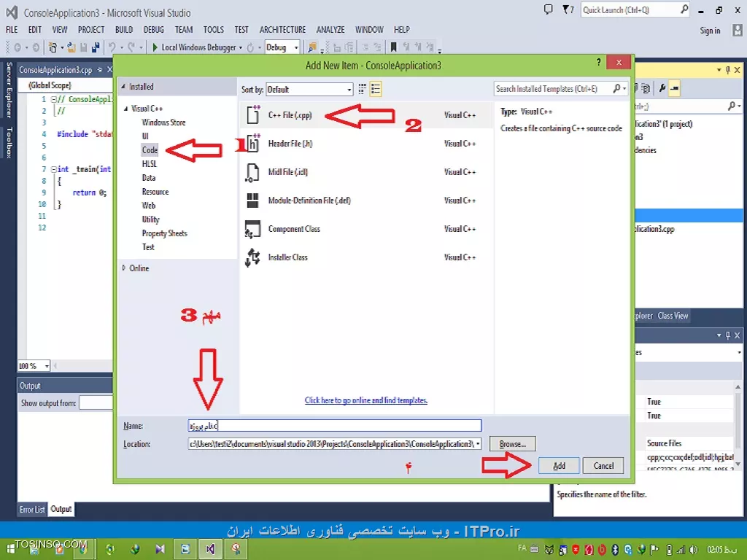The height and width of the screenshot is (560, 747).
Task: Click the Cancel button
Action: pyautogui.click(x=603, y=466)
